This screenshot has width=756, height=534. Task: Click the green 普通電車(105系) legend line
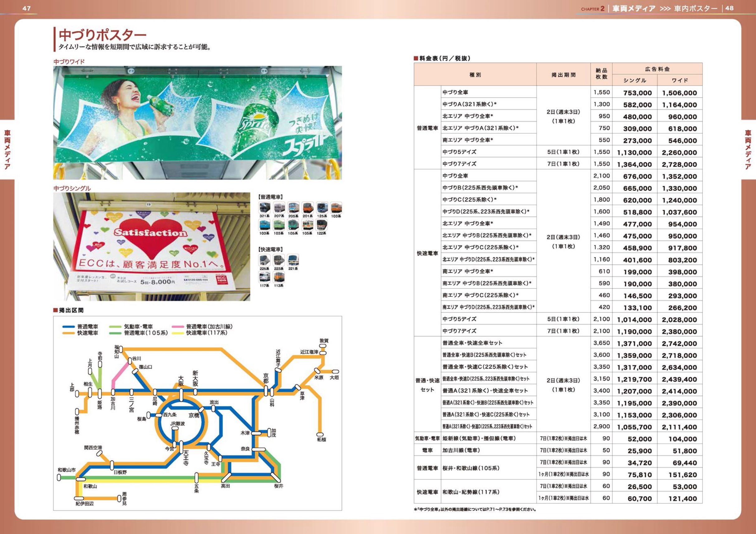coord(115,333)
